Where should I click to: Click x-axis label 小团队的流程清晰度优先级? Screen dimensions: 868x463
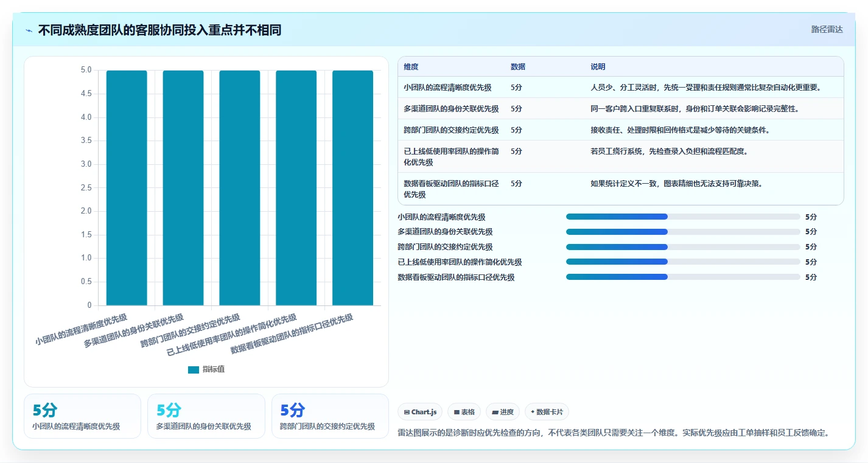[x=82, y=330]
